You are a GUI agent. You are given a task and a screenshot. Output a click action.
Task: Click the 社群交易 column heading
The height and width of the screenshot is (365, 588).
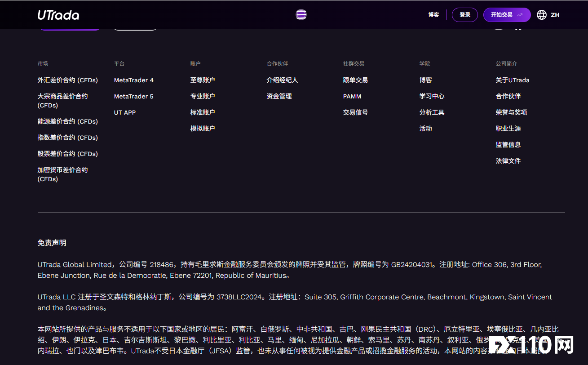pyautogui.click(x=354, y=64)
